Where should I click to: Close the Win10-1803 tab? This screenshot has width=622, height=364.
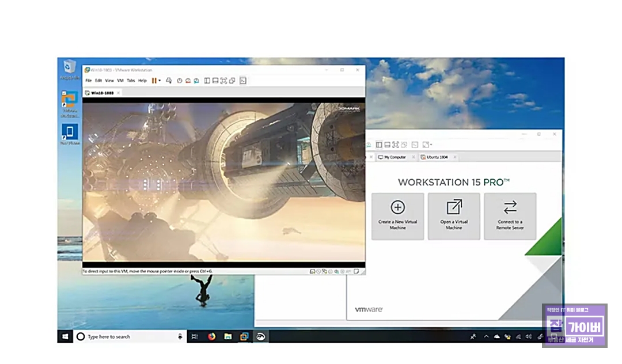(x=118, y=93)
